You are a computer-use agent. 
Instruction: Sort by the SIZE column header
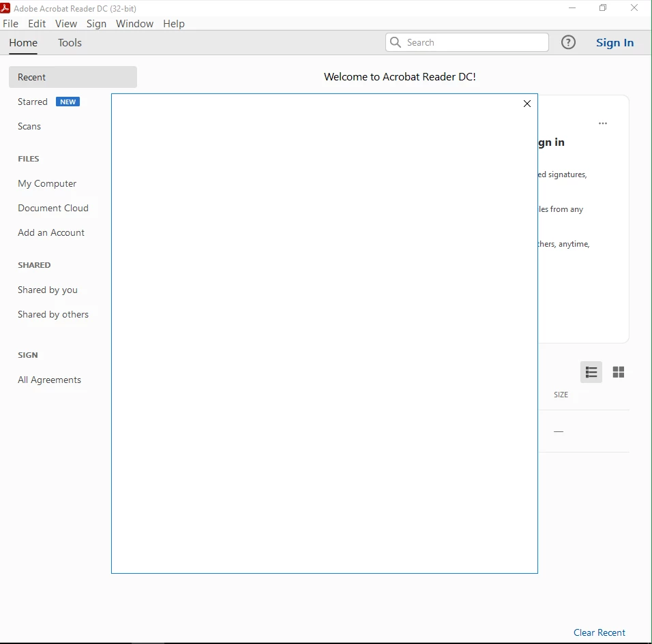[x=561, y=395]
